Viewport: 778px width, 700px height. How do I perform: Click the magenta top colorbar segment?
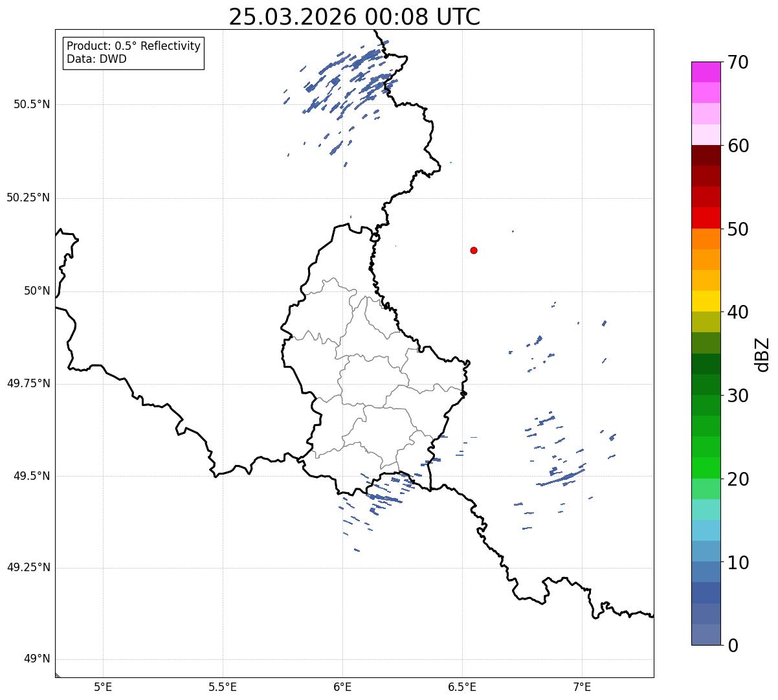pyautogui.click(x=706, y=72)
